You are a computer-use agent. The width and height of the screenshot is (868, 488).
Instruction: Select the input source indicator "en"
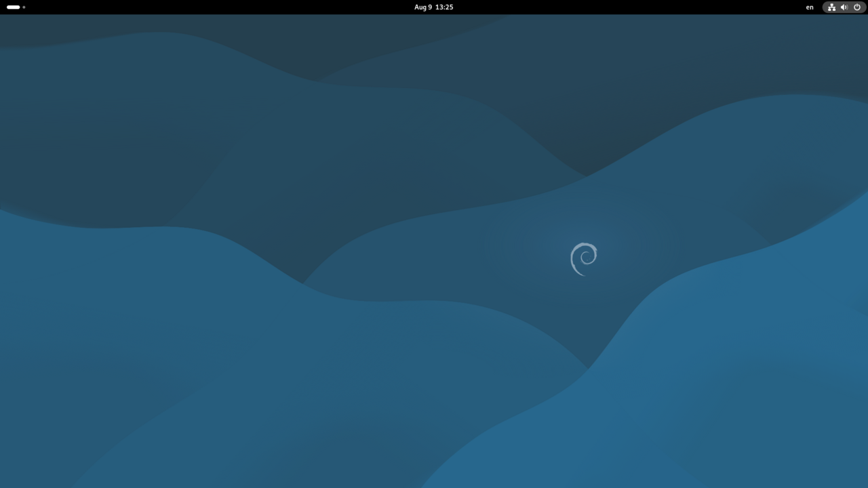[x=810, y=7]
